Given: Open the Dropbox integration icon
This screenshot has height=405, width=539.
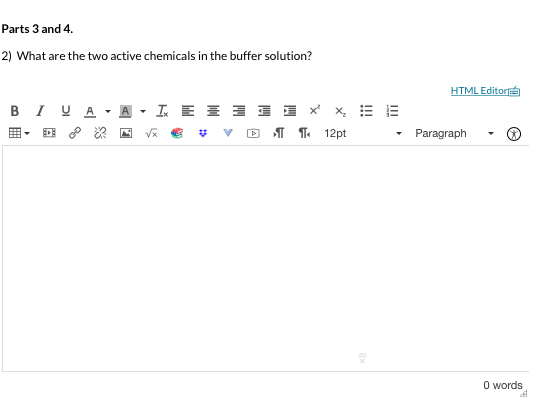Looking at the screenshot, I should point(203,133).
